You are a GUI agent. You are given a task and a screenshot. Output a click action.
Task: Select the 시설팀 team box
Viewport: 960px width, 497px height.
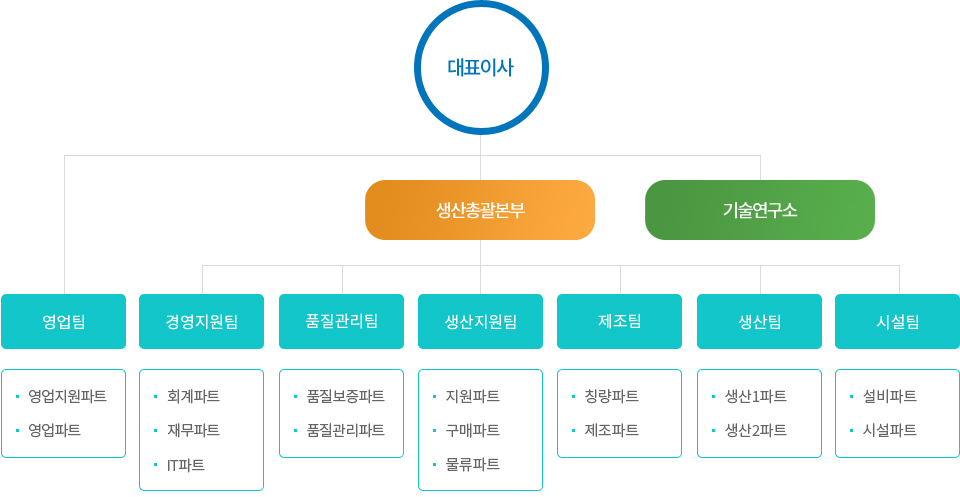click(x=898, y=321)
